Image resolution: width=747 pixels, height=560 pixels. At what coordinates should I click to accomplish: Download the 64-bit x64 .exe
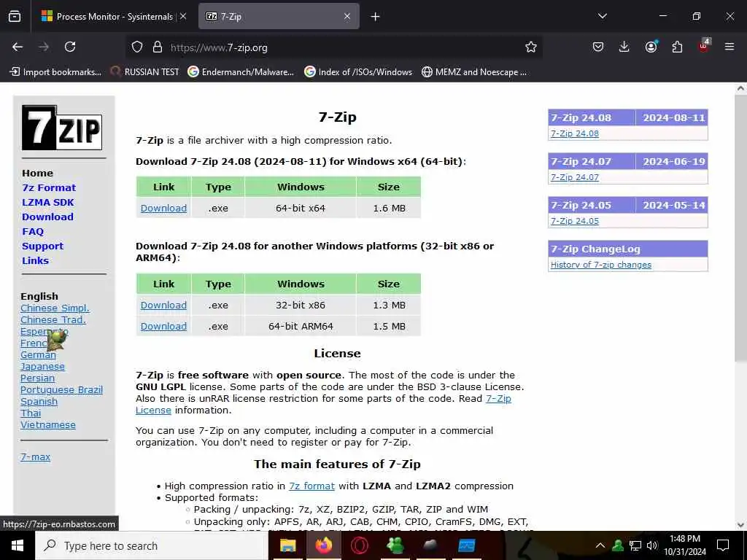[x=163, y=208]
